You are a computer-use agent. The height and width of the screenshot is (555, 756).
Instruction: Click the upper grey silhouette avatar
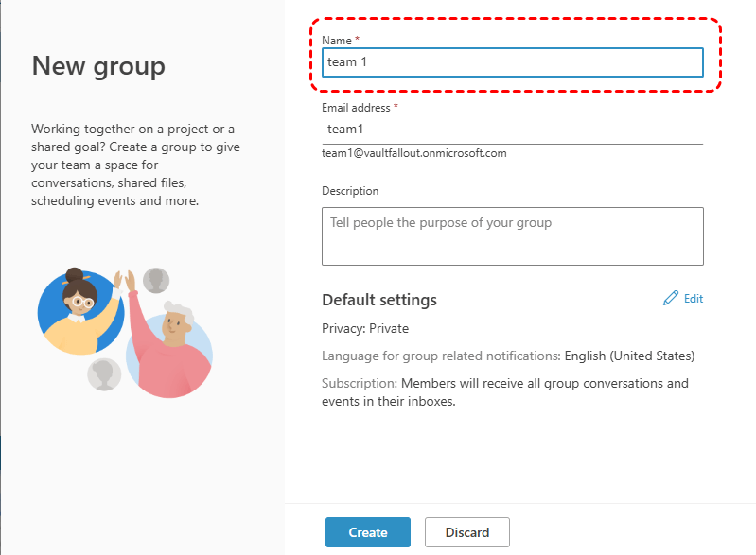pyautogui.click(x=156, y=280)
